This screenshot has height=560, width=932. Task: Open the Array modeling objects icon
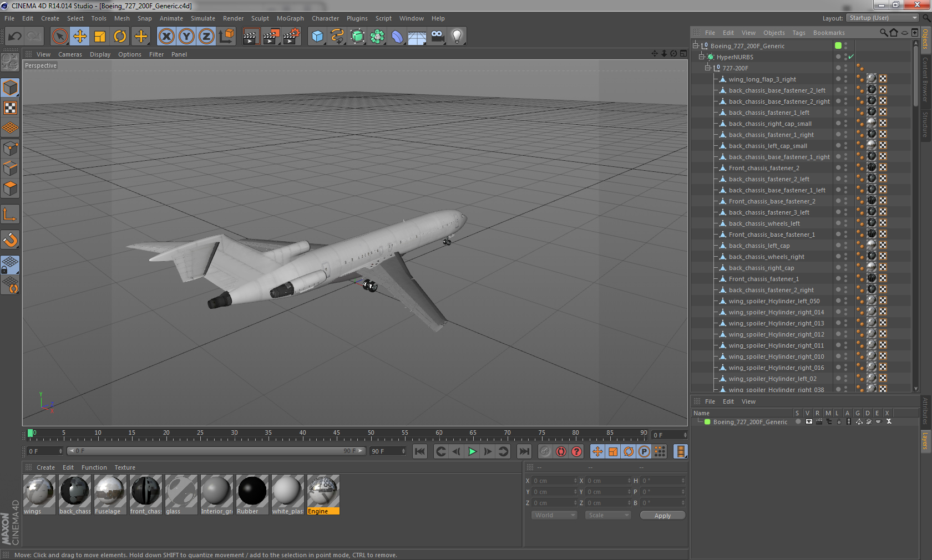coord(377,37)
